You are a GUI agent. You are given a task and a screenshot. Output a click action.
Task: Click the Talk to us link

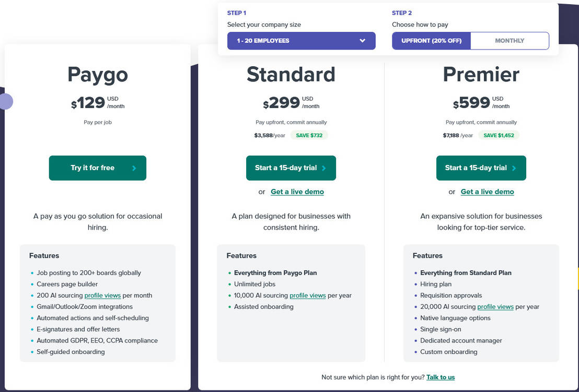[441, 377]
